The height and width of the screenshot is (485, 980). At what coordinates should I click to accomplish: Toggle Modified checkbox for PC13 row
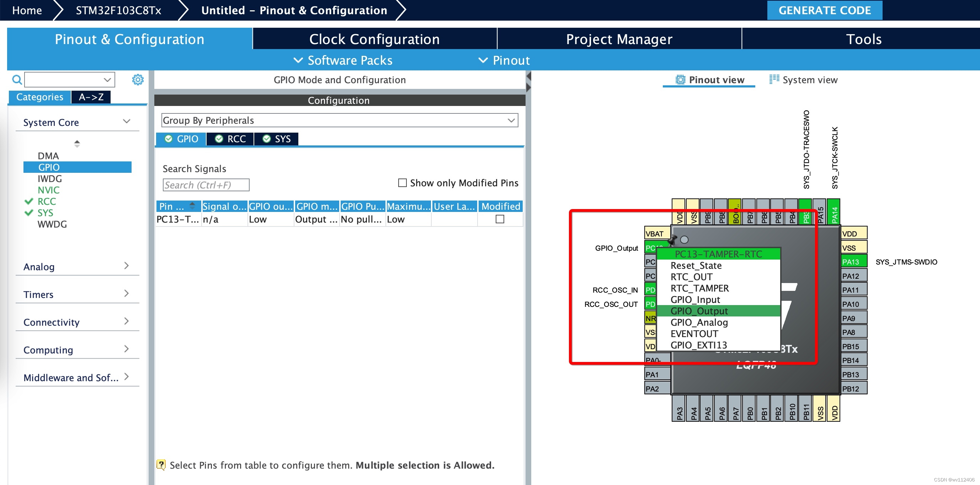click(500, 219)
